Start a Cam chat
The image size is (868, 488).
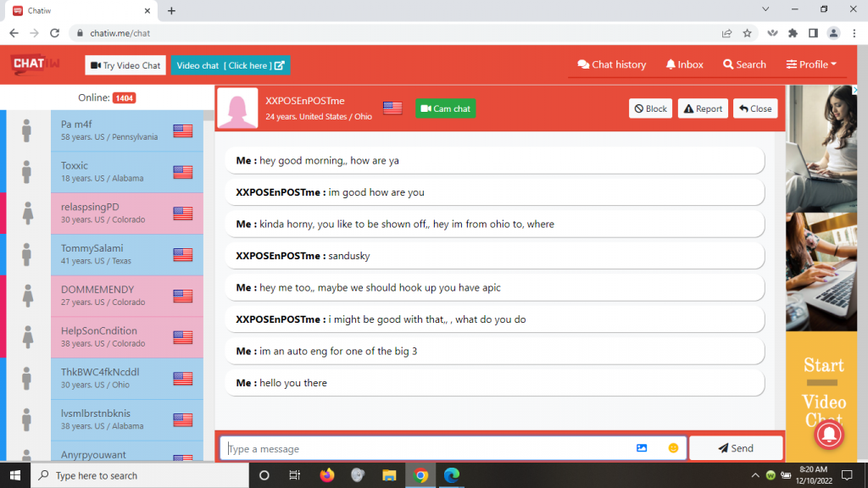pos(445,108)
